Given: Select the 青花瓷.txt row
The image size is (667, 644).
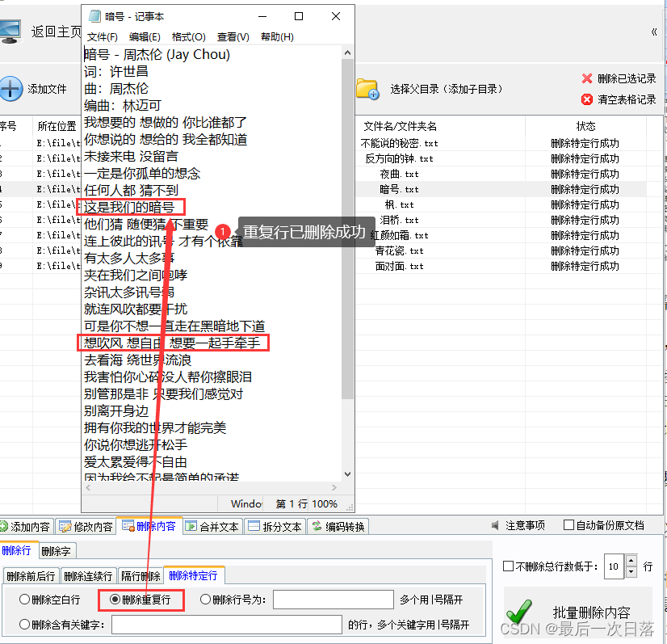Looking at the screenshot, I should click(x=399, y=250).
